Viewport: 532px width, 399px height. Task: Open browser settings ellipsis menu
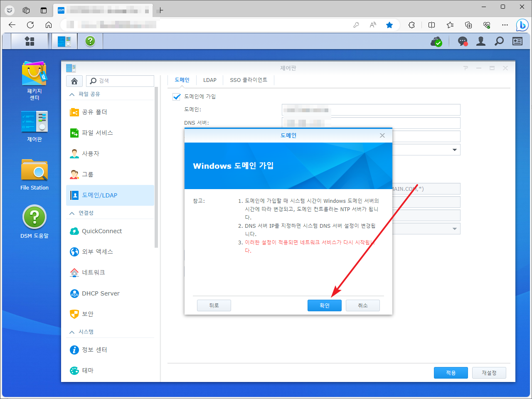click(505, 25)
